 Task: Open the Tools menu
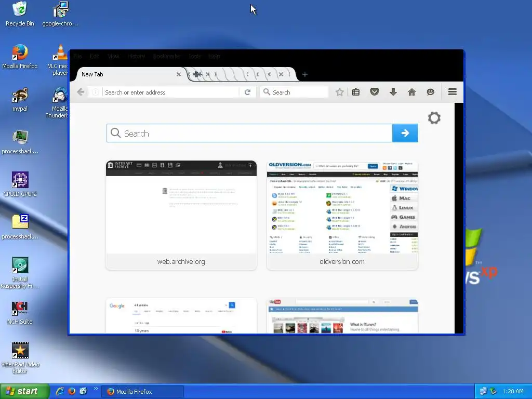point(195,56)
